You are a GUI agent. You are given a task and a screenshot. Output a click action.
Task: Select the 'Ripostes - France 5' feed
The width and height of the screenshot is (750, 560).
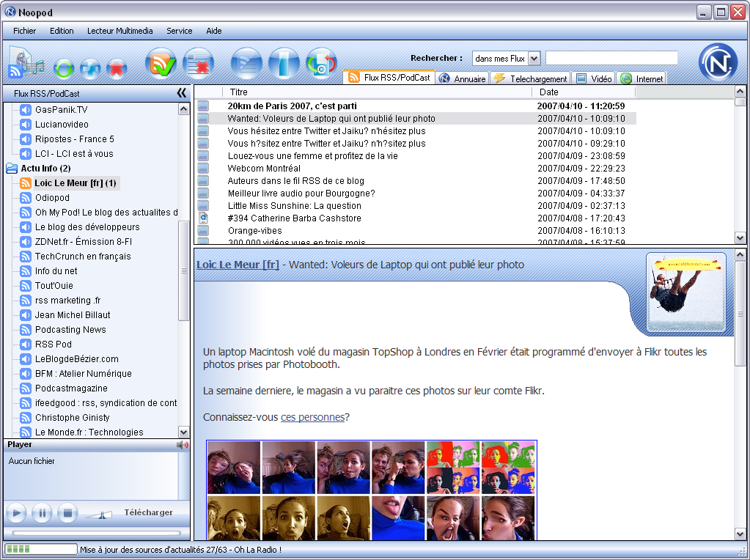click(x=75, y=139)
